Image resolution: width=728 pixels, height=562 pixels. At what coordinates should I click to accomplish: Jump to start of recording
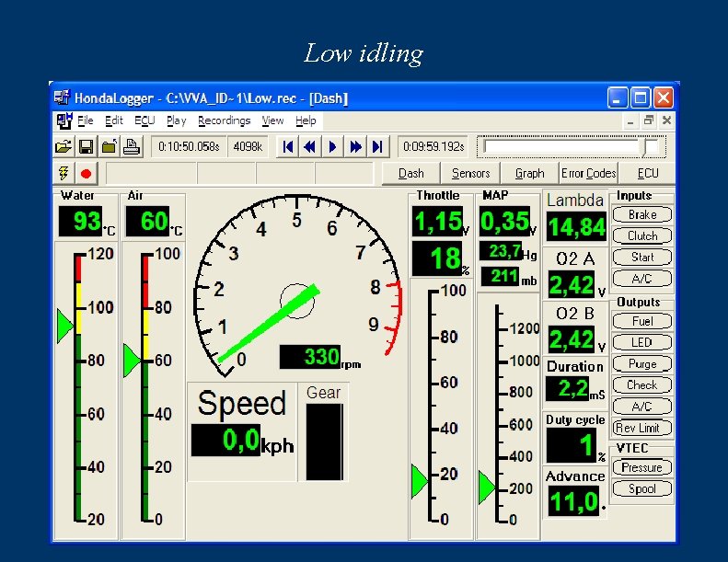pyautogui.click(x=288, y=147)
